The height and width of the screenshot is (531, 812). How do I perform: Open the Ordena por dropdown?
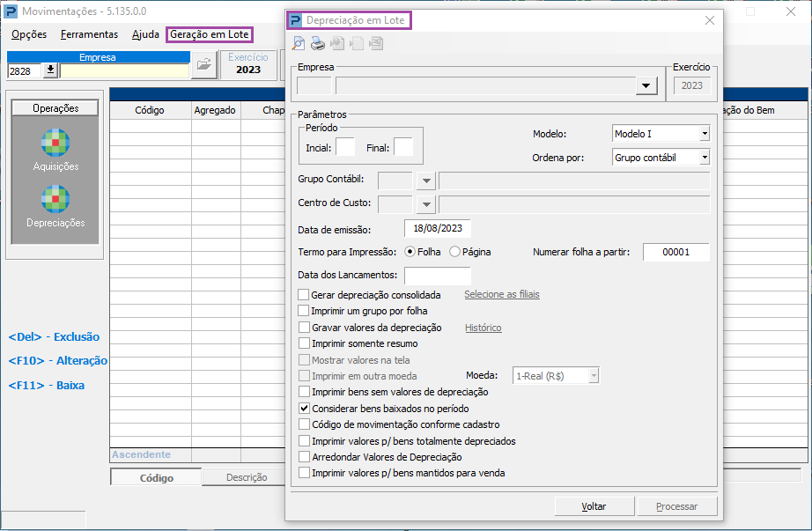705,158
